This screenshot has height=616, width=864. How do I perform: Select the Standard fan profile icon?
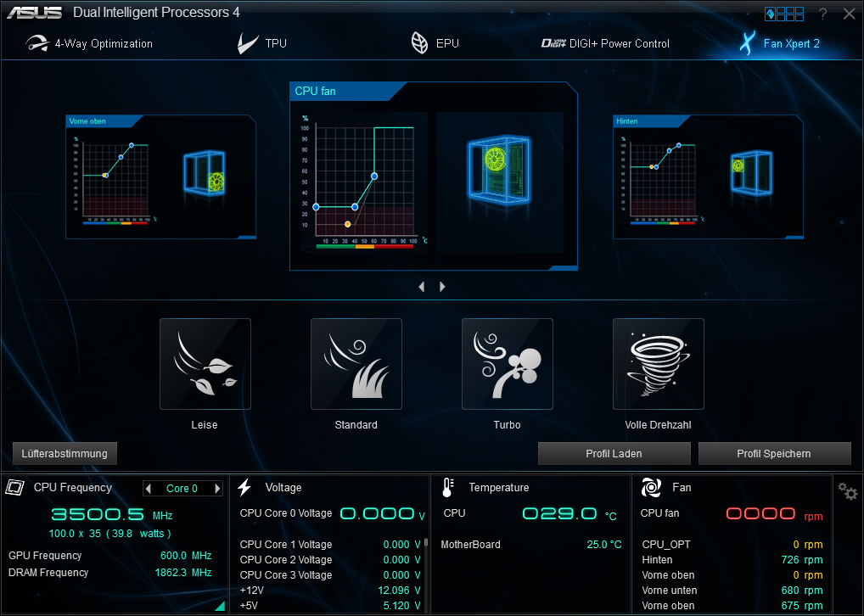(x=356, y=364)
